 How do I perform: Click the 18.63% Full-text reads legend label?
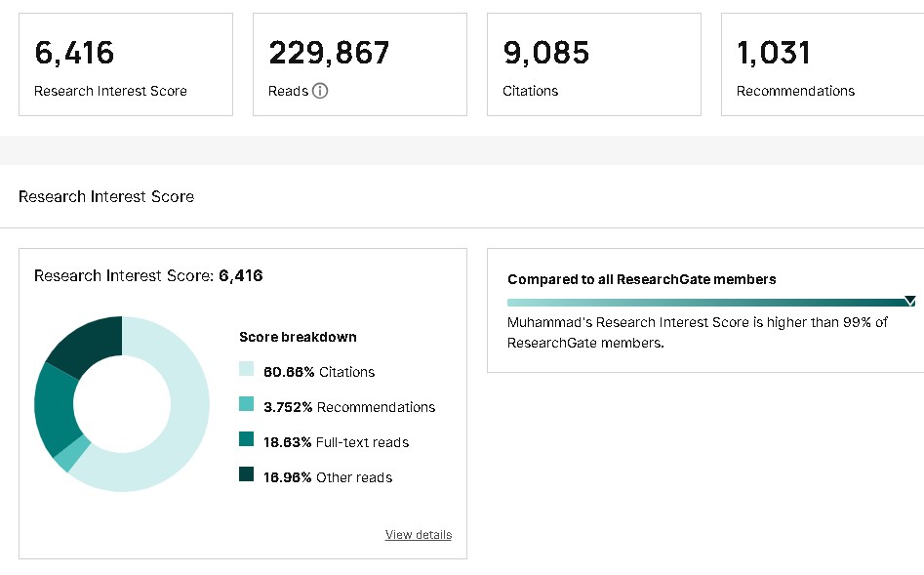tap(336, 442)
